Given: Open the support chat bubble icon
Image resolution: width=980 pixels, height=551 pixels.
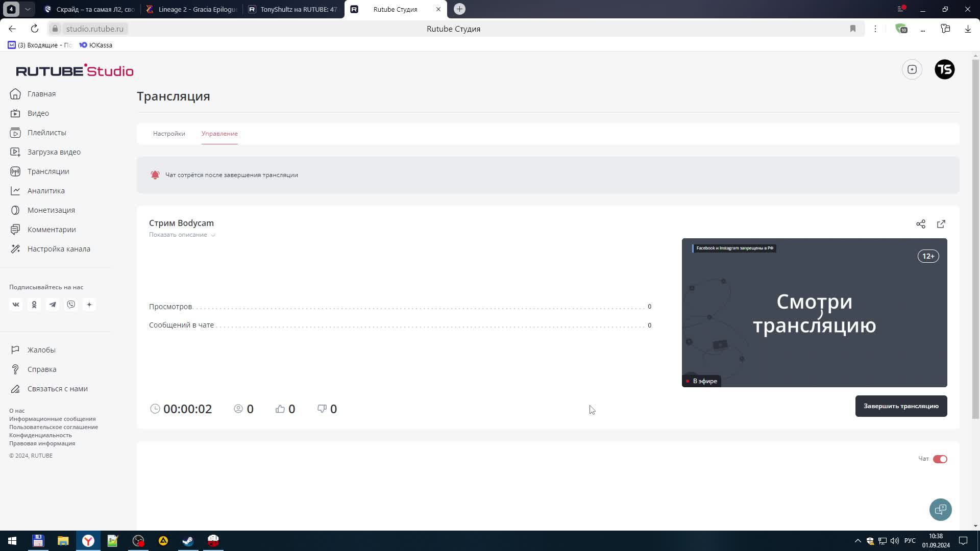Looking at the screenshot, I should click(940, 509).
